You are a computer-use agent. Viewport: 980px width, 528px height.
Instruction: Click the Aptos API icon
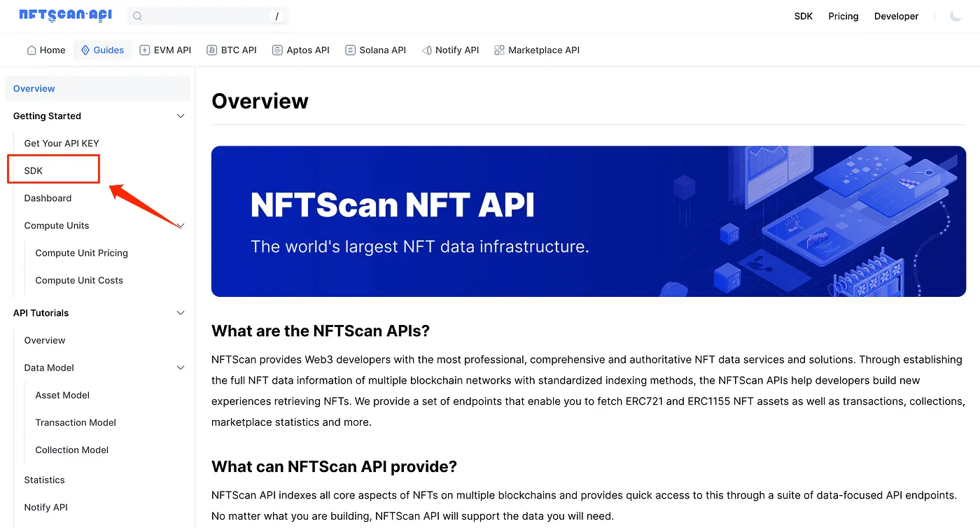click(x=278, y=50)
